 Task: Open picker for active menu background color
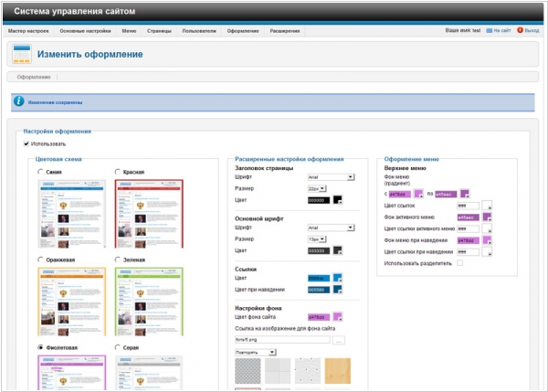point(487,217)
